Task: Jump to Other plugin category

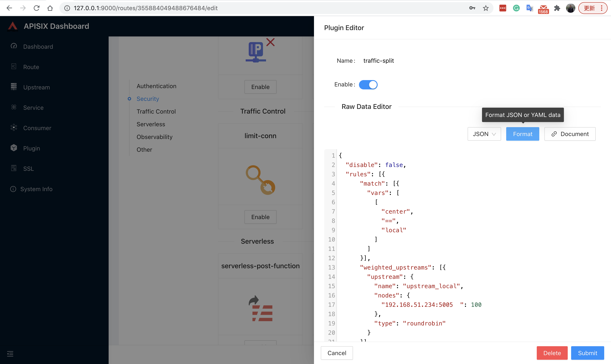Action: [144, 150]
